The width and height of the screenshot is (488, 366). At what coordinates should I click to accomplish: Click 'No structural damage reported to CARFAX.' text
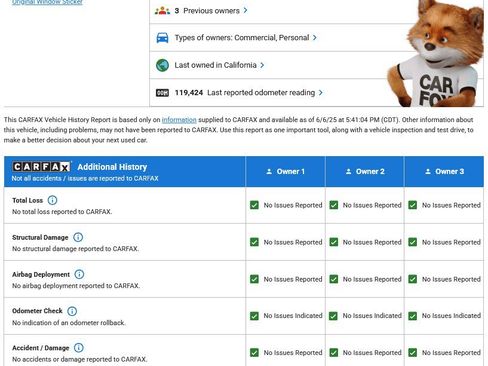pyautogui.click(x=75, y=249)
